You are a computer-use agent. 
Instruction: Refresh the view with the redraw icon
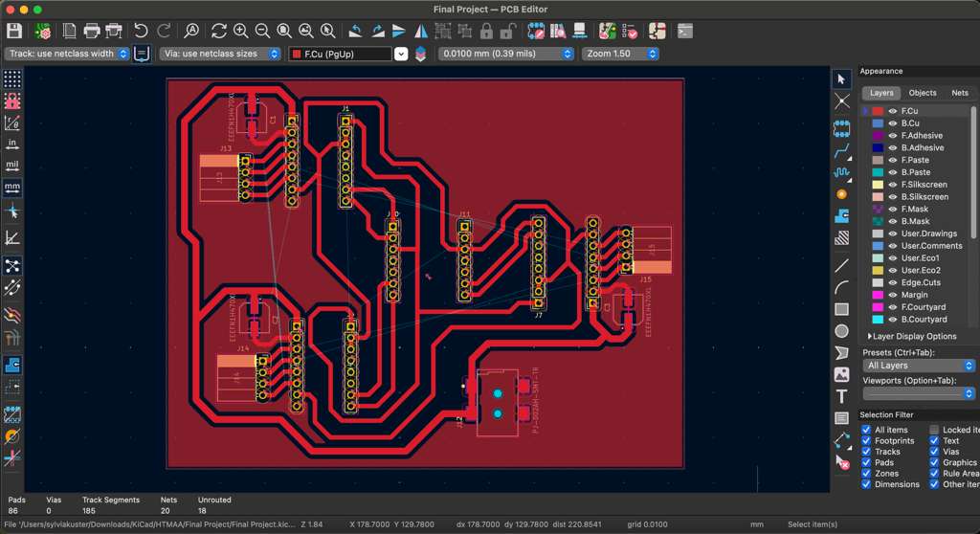pos(219,31)
